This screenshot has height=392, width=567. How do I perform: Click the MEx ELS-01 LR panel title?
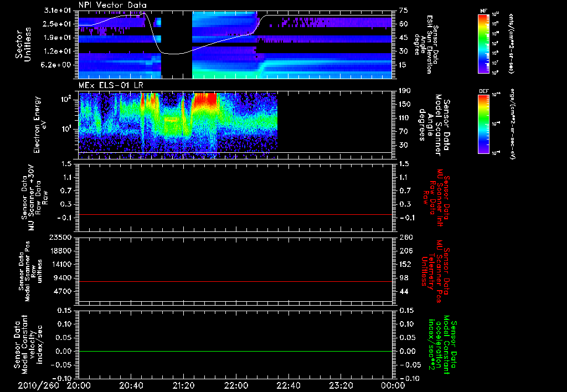pyautogui.click(x=110, y=85)
